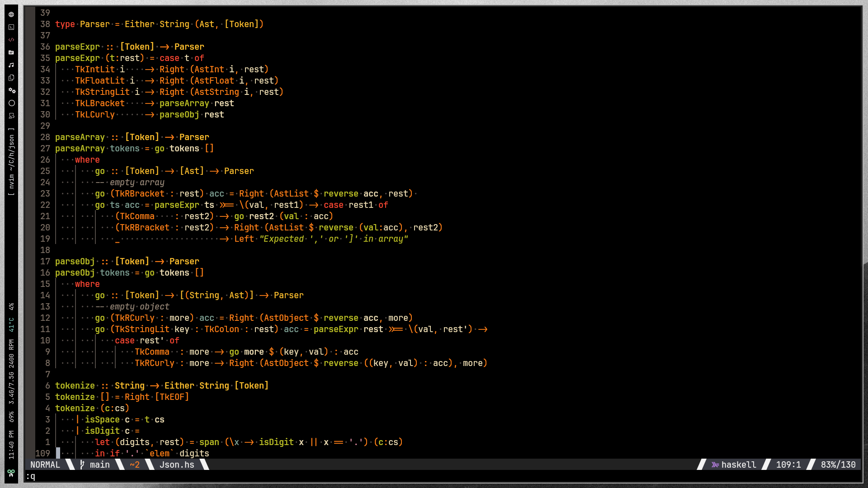Image resolution: width=868 pixels, height=488 pixels.
Task: Select the empty circle workspace icon
Action: 11,103
